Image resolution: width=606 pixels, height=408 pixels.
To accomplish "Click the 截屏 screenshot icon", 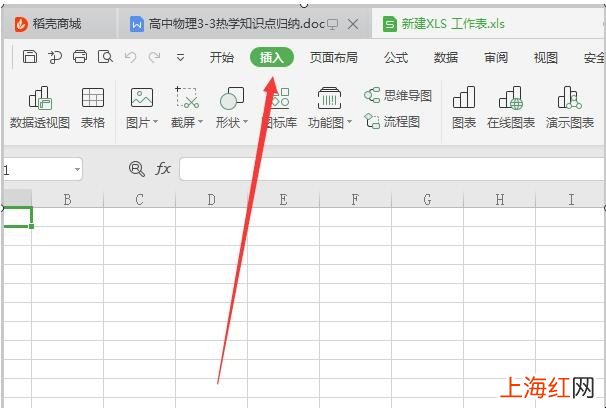I will click(187, 97).
